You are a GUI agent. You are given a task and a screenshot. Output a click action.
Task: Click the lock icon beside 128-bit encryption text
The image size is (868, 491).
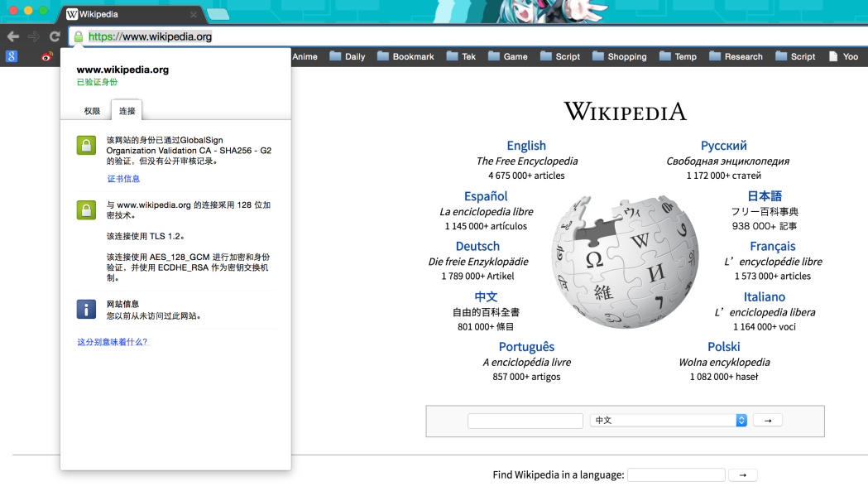pos(86,210)
